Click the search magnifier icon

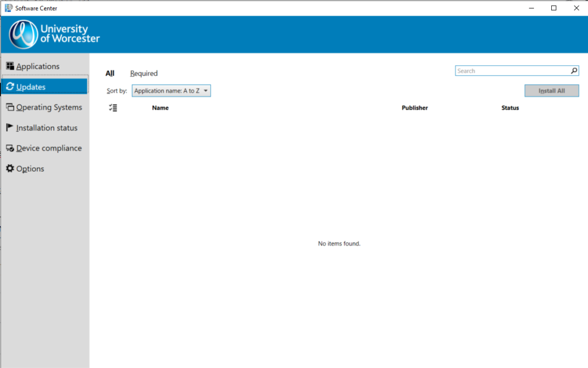click(x=574, y=71)
